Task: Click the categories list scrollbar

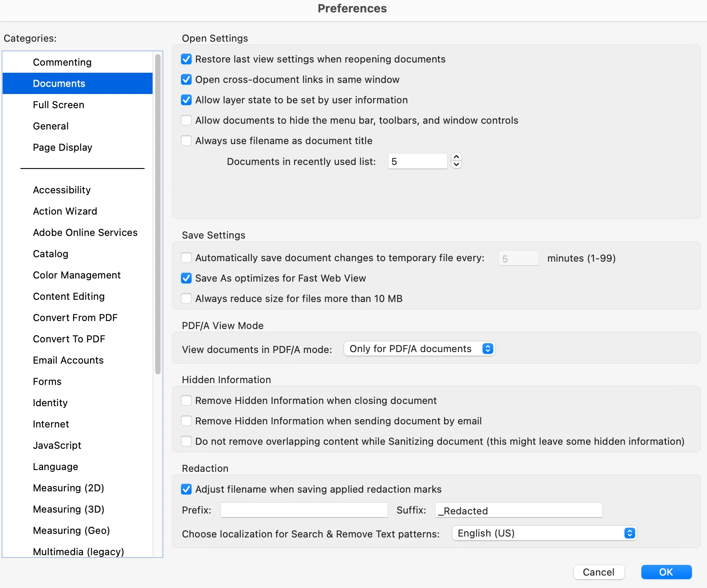Action: pos(158,213)
